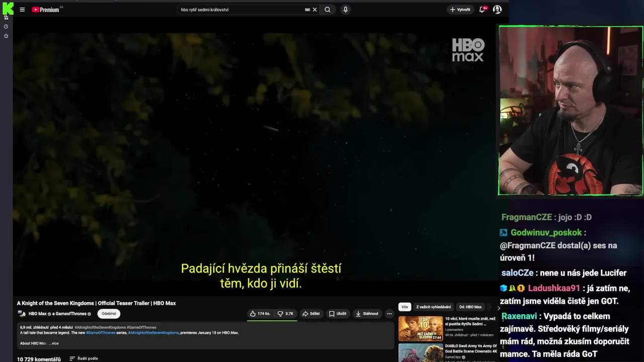Click the FragmanCZE chat username
The image size is (644, 362).
click(x=527, y=217)
